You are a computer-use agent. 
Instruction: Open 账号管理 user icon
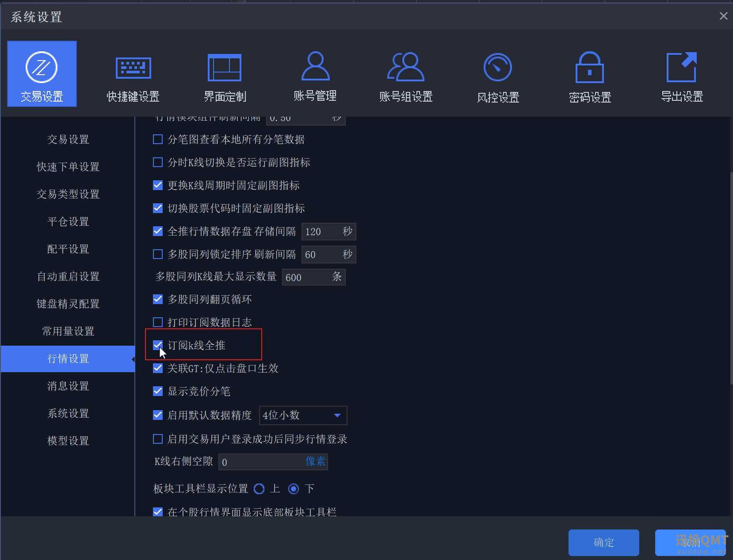(315, 76)
